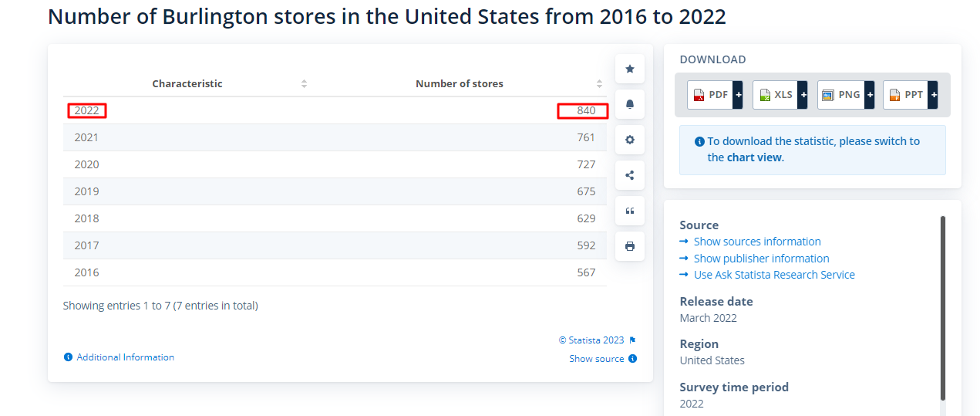980x416 pixels.
Task: Download statistic as PNG
Action: pyautogui.click(x=846, y=95)
